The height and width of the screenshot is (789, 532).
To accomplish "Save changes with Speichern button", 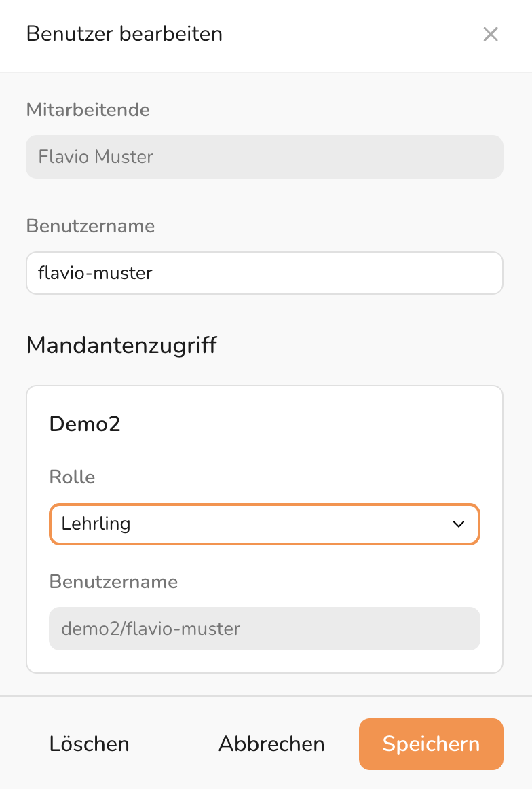I will pos(431,744).
